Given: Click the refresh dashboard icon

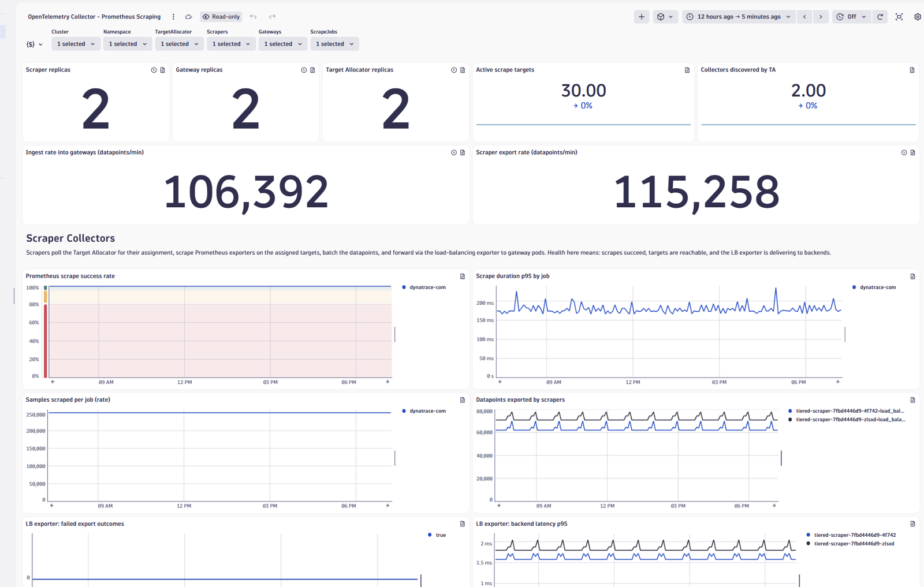Looking at the screenshot, I should pyautogui.click(x=880, y=17).
